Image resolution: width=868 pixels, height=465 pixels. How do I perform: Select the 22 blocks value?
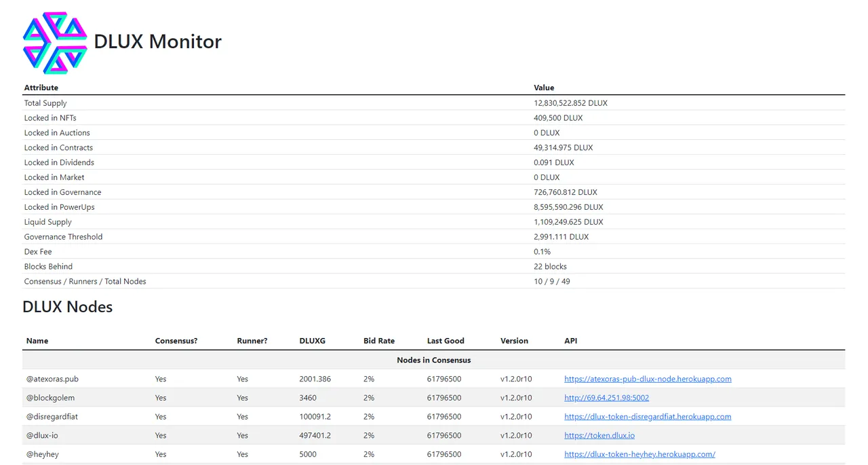click(x=550, y=267)
